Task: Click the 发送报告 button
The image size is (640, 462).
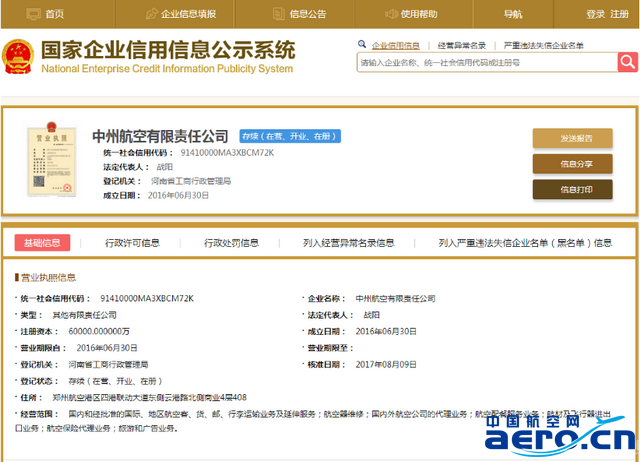Action: pyautogui.click(x=572, y=138)
